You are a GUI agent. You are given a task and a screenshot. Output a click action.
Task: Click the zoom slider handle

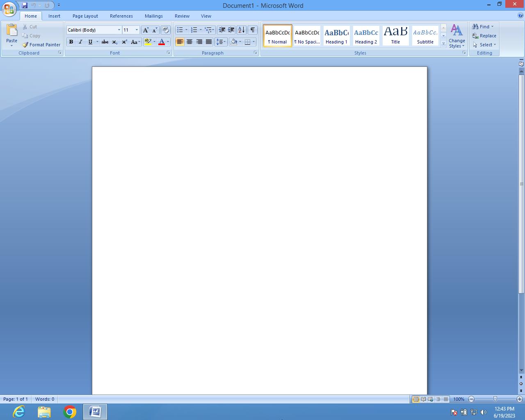(495, 399)
